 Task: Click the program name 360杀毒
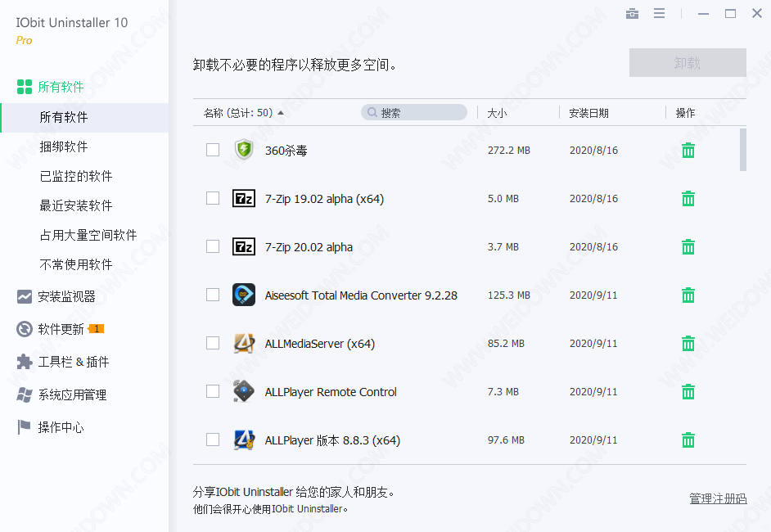tap(286, 151)
